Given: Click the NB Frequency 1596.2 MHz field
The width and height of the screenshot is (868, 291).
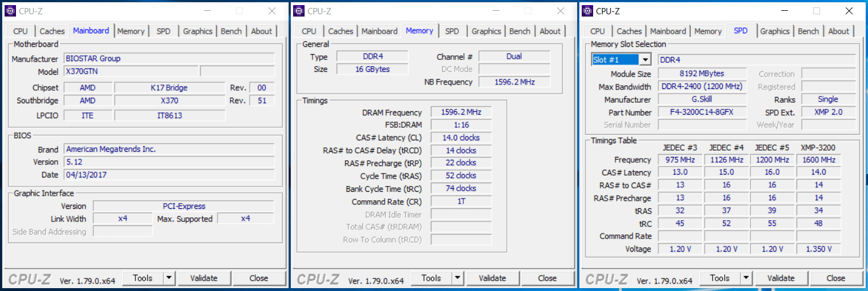Looking at the screenshot, I should [514, 82].
